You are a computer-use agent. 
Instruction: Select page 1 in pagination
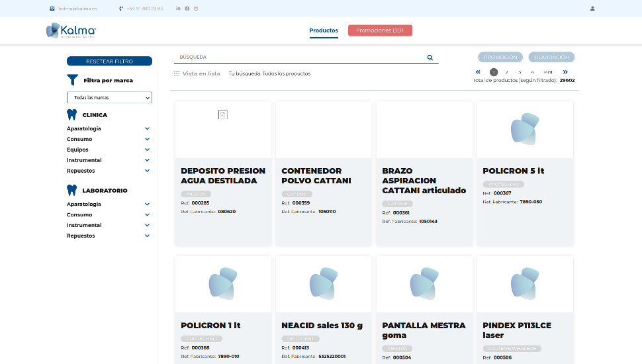click(x=494, y=72)
